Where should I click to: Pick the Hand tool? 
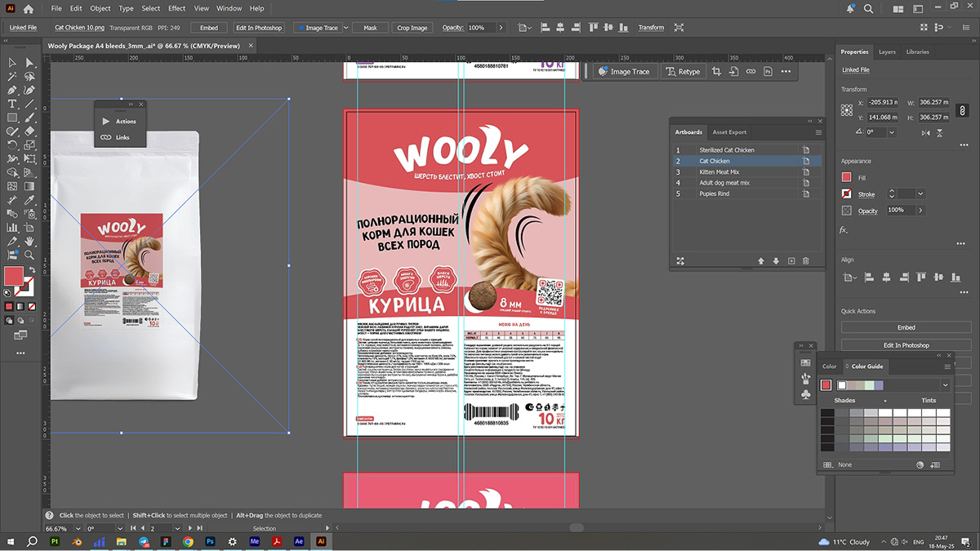tap(29, 242)
